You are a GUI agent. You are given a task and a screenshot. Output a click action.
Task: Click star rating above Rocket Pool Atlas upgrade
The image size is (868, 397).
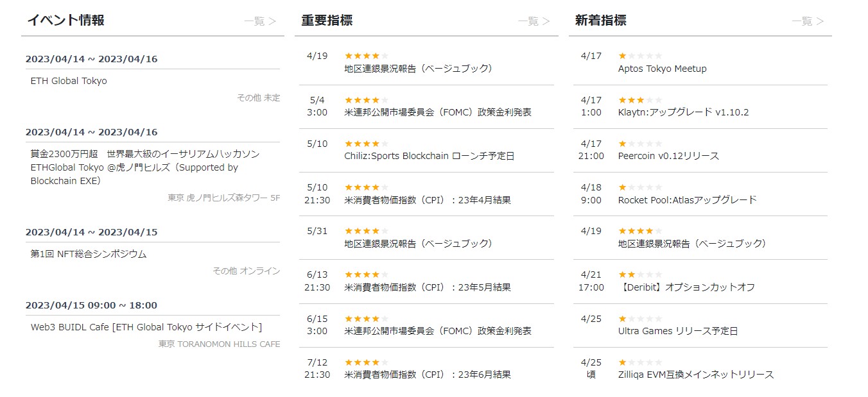pos(639,187)
